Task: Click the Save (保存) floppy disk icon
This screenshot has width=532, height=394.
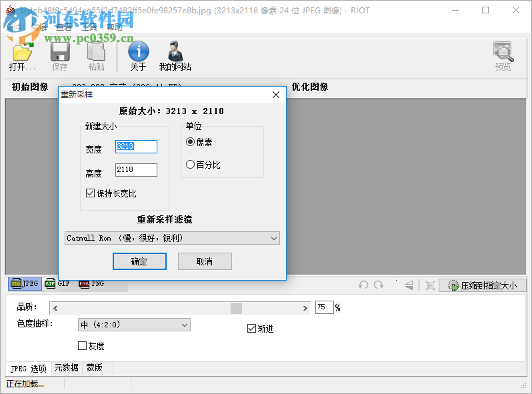Action: pyautogui.click(x=60, y=51)
